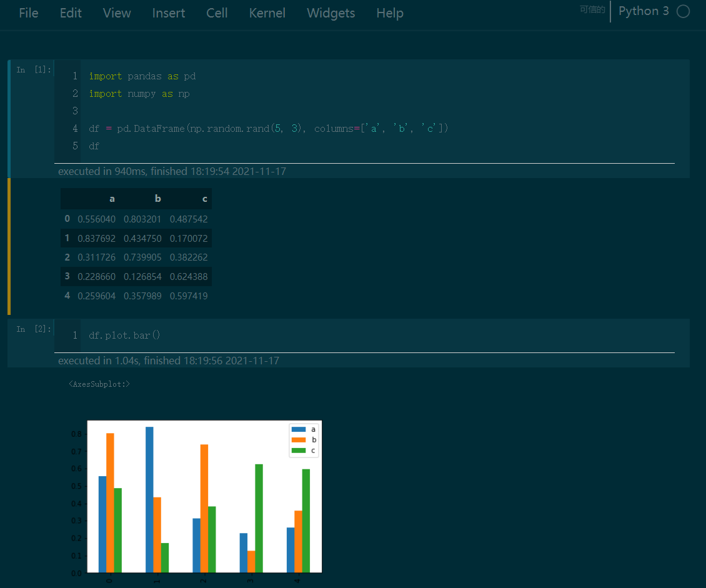Open the Help menu
This screenshot has width=706, height=588.
coord(389,13)
